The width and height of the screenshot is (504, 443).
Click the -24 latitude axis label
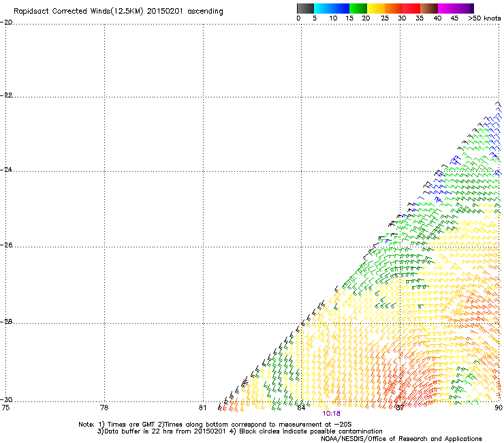coord(6,170)
